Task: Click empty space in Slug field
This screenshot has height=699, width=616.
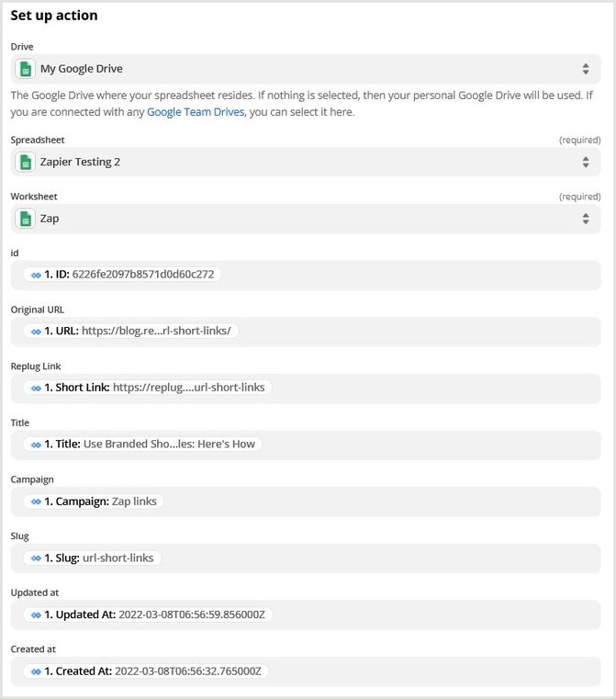Action: click(x=386, y=558)
